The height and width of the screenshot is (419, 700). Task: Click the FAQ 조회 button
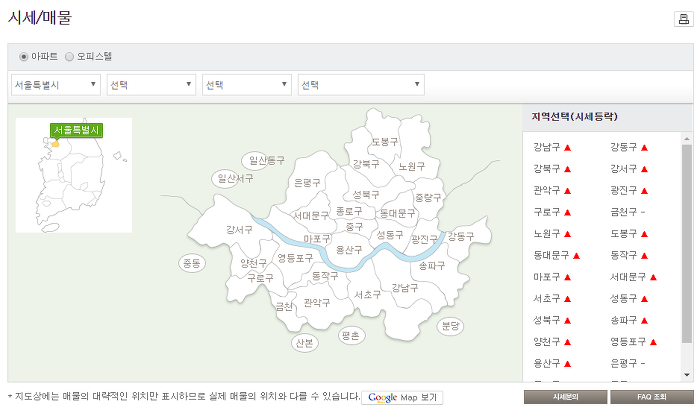tap(652, 397)
